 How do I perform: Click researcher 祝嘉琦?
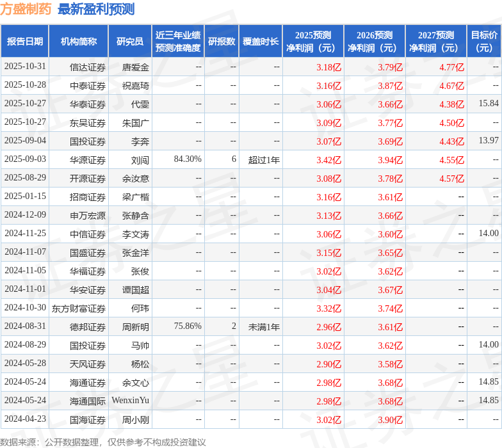tap(136, 86)
